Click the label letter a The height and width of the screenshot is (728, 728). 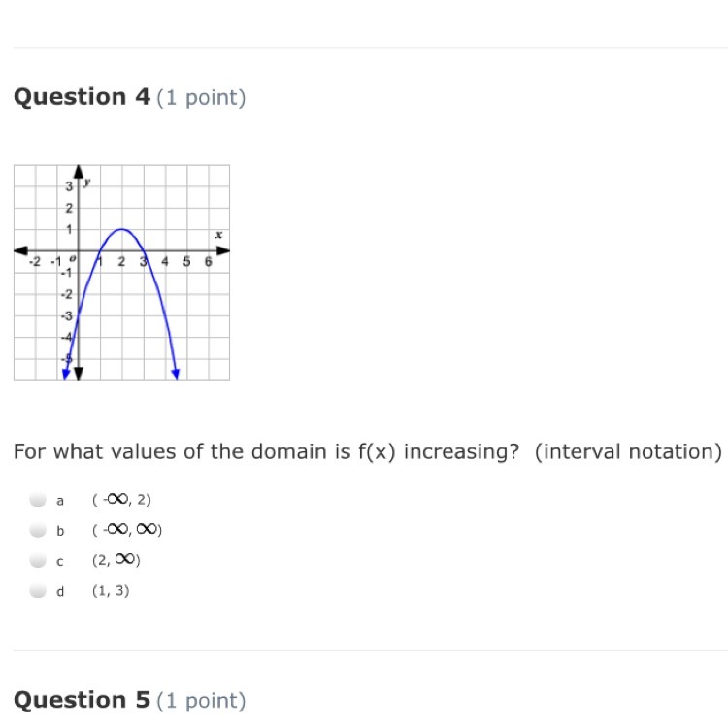tap(60, 501)
